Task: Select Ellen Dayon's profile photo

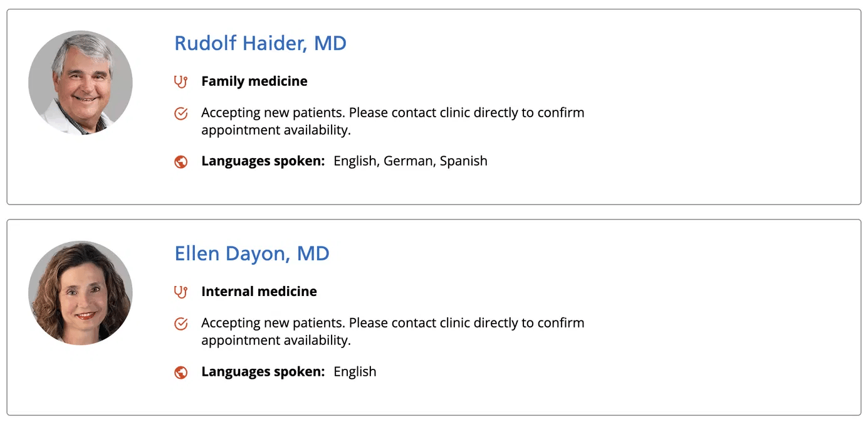Action: click(x=80, y=293)
